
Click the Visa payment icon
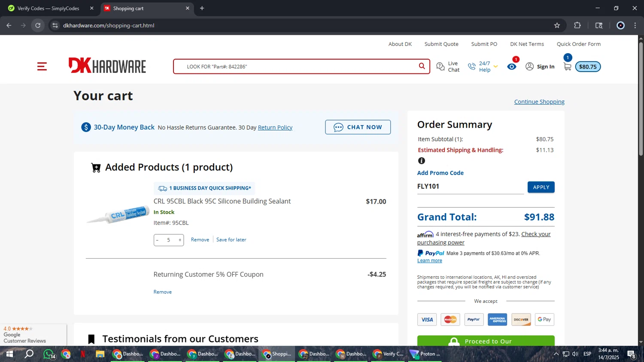tap(427, 320)
